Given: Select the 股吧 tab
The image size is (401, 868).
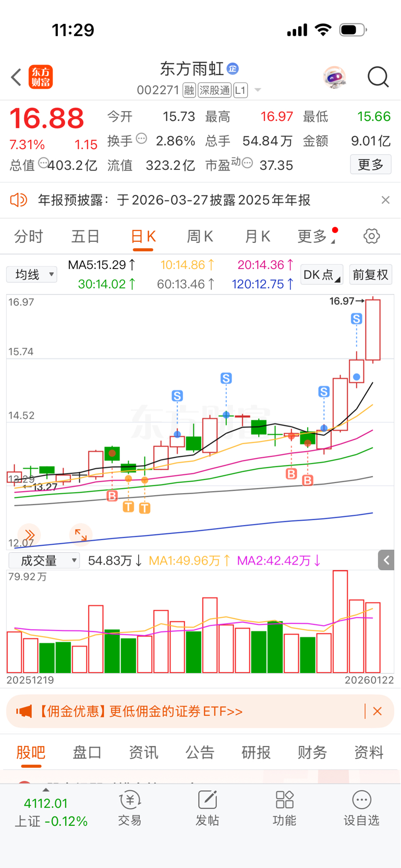Looking at the screenshot, I should [x=31, y=753].
